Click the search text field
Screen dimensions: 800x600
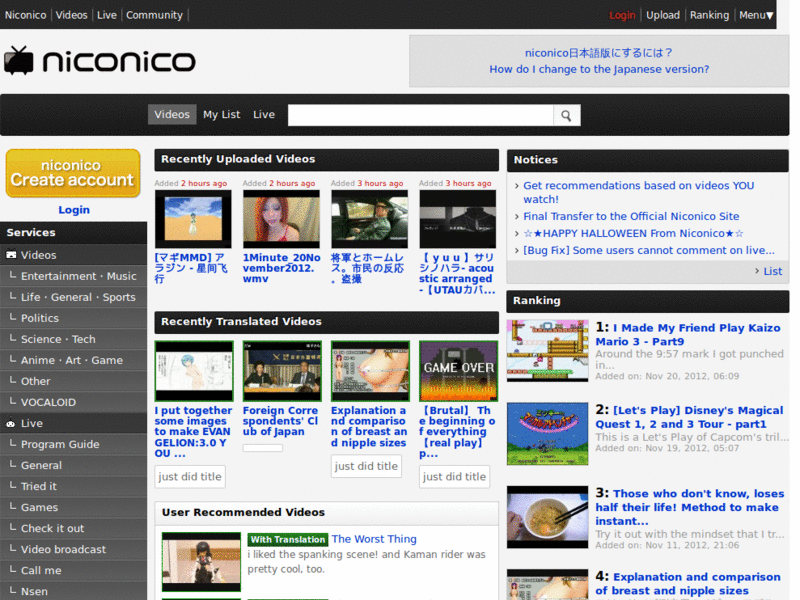(420, 115)
